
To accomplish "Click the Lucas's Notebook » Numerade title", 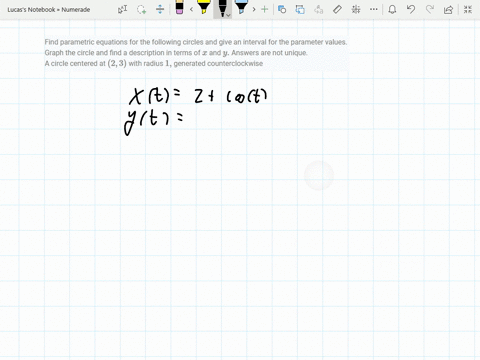I will pos(49,10).
